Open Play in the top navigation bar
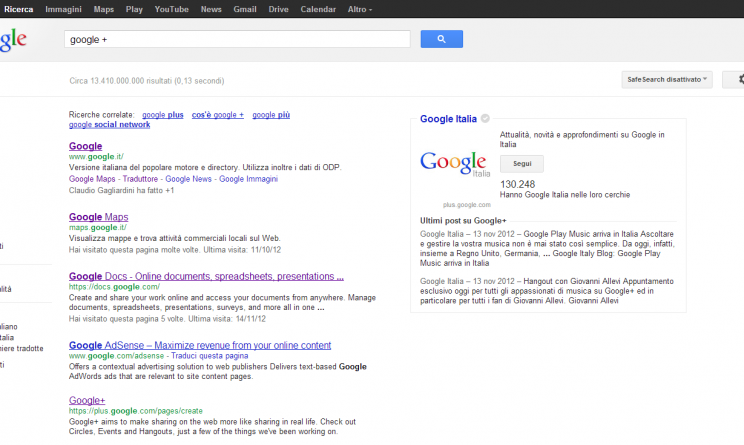The height and width of the screenshot is (445, 744). [134, 9]
